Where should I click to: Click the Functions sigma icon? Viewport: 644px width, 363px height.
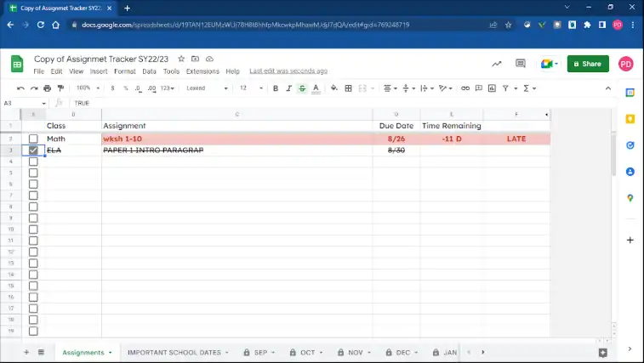pos(526,88)
